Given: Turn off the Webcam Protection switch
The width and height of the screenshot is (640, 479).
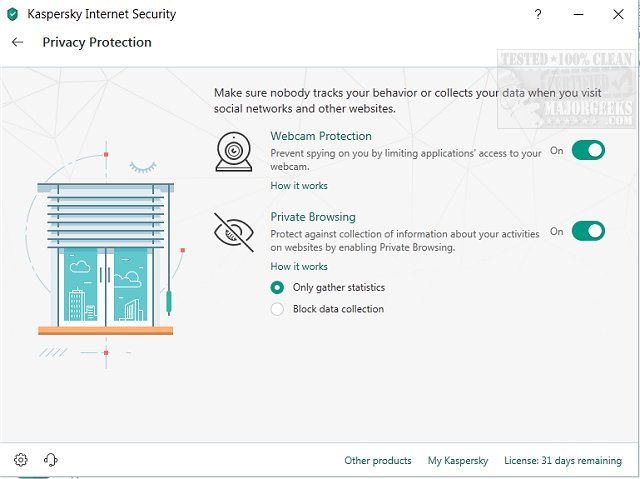Looking at the screenshot, I should pos(588,150).
